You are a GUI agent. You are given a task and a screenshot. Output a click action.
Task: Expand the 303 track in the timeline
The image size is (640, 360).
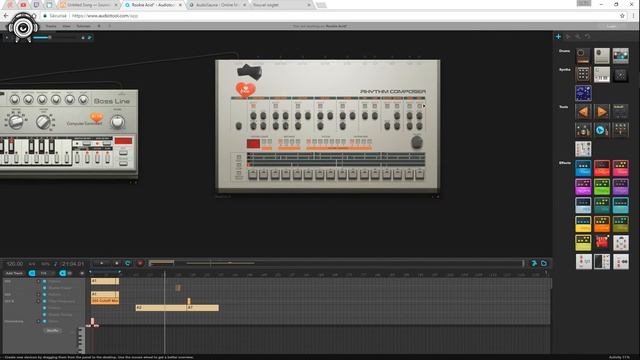[38, 301]
